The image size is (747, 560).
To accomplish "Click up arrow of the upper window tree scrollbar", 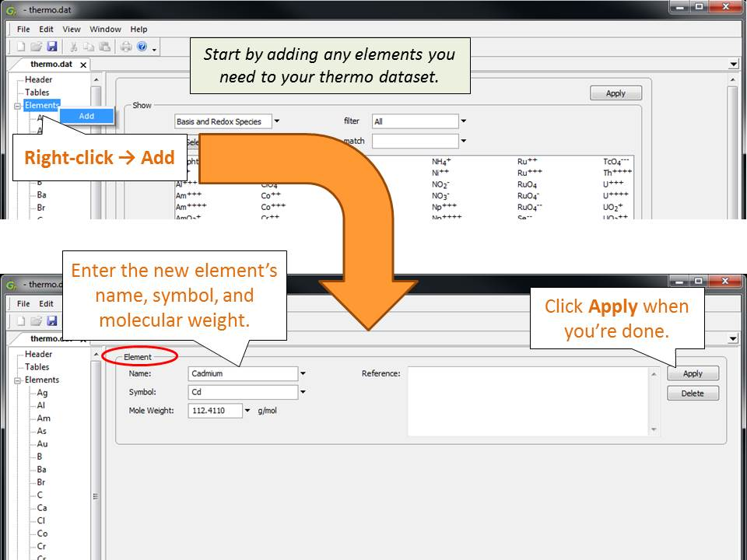I will pyautogui.click(x=96, y=79).
